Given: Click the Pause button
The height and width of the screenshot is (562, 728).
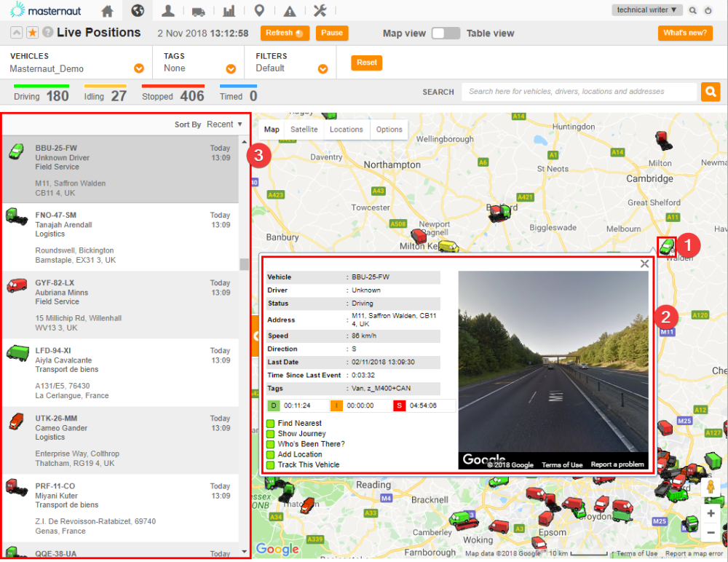Looking at the screenshot, I should pos(332,33).
